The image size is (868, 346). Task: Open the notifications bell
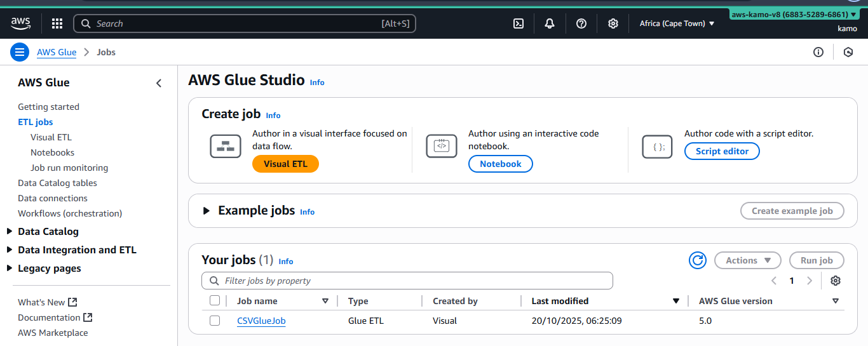click(x=550, y=23)
